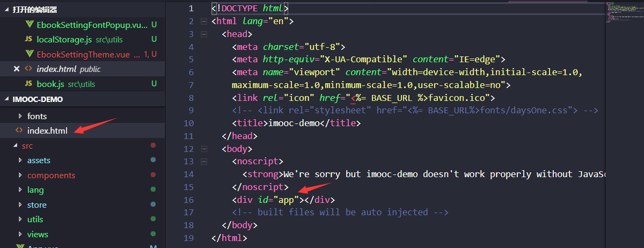This screenshot has height=248, width=644.
Task: Open EbookSettingTheme.vue in open editors
Action: coord(83,54)
